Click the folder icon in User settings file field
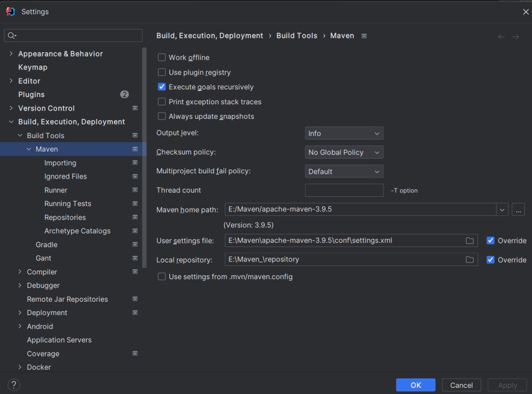 pos(470,241)
